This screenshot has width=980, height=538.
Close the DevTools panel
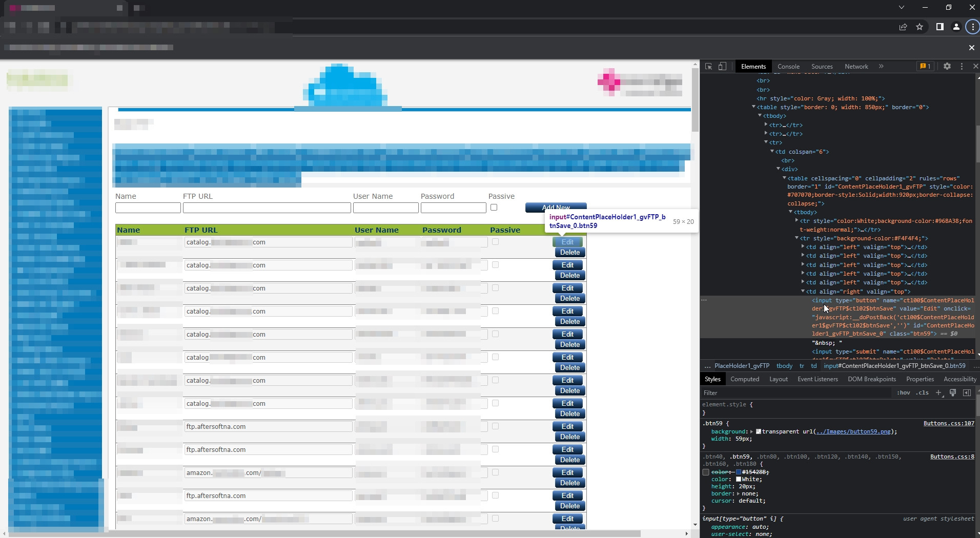point(975,67)
